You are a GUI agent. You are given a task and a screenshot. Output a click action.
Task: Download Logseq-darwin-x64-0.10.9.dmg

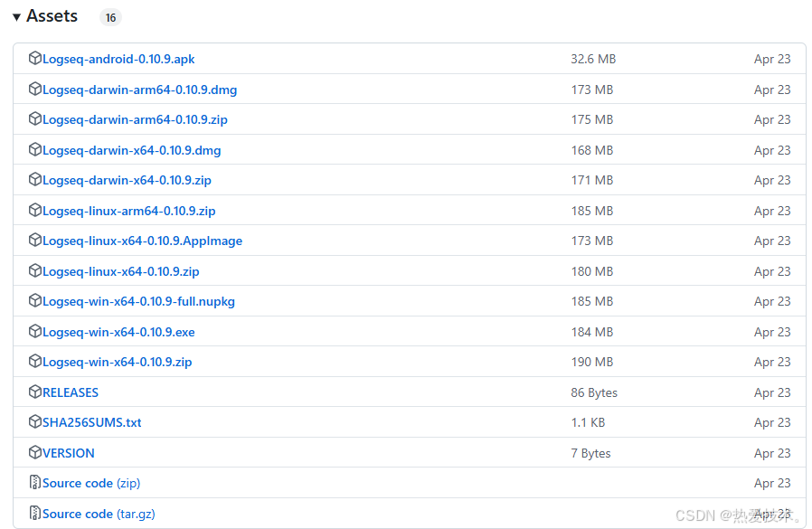pyautogui.click(x=131, y=150)
